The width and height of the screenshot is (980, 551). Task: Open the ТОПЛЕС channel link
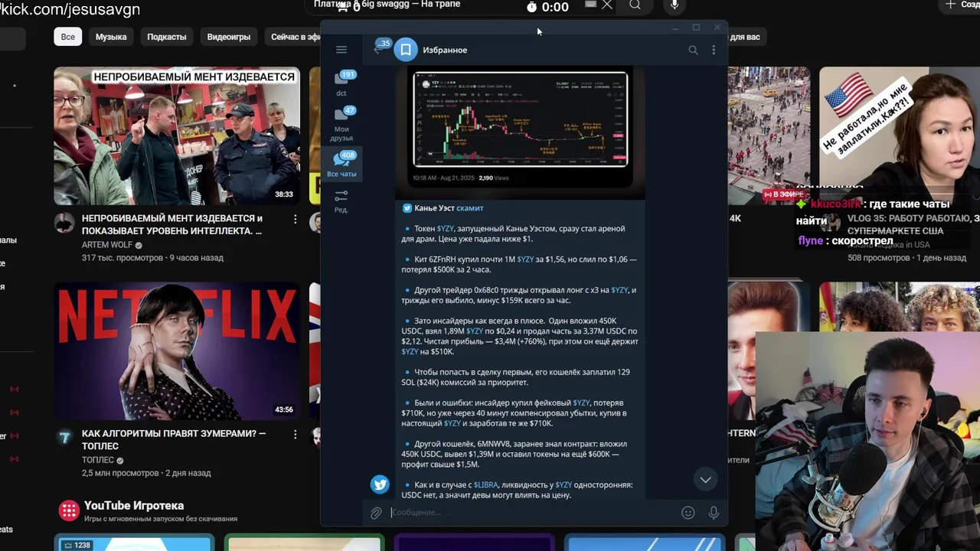coord(98,460)
